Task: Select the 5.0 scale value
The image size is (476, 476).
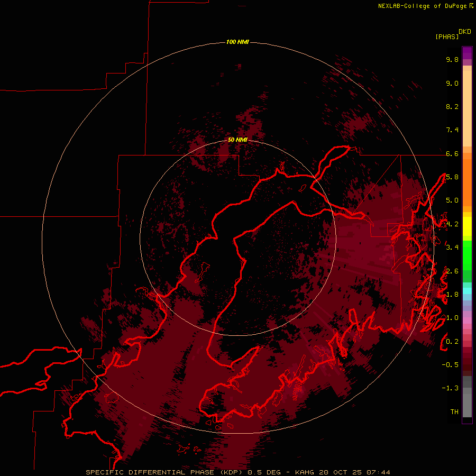Action: tap(452, 200)
